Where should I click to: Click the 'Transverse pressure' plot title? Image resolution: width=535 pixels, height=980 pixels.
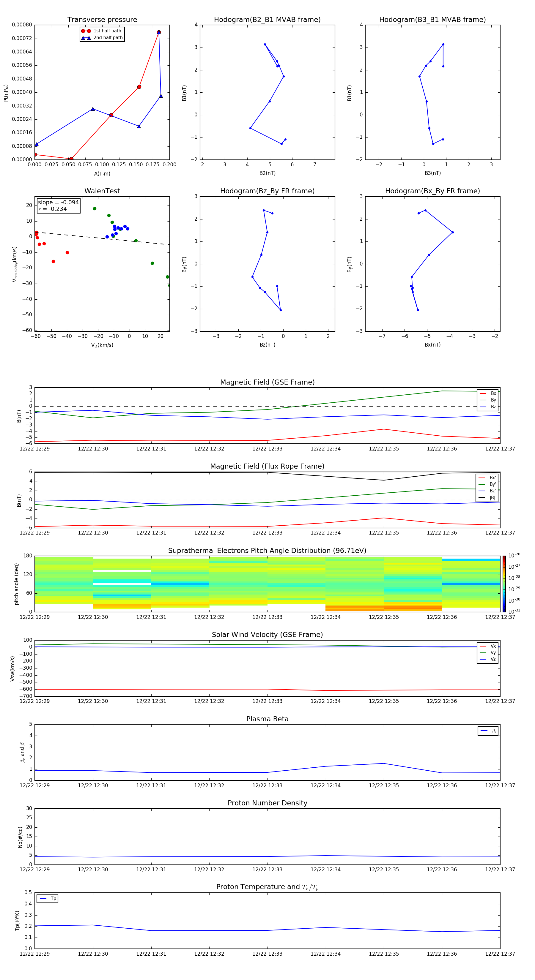pos(102,20)
